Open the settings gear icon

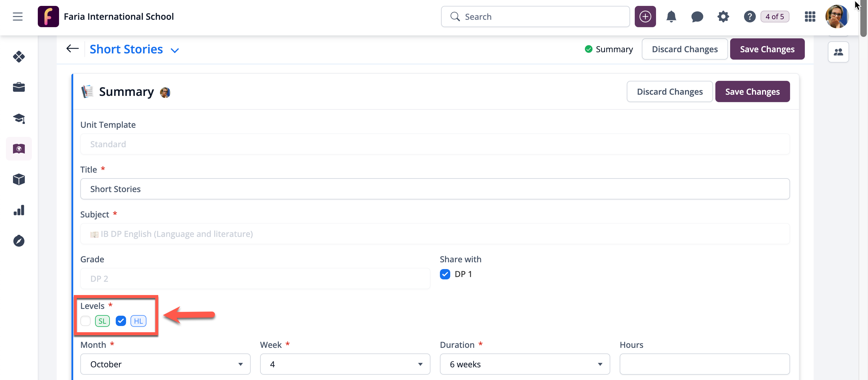(x=723, y=17)
